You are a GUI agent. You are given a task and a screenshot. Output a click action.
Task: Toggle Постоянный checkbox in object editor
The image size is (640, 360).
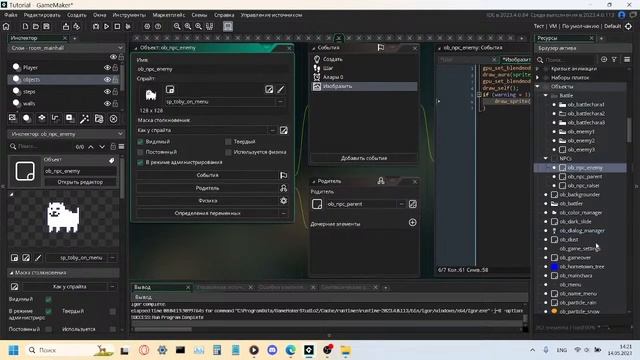[140, 152]
